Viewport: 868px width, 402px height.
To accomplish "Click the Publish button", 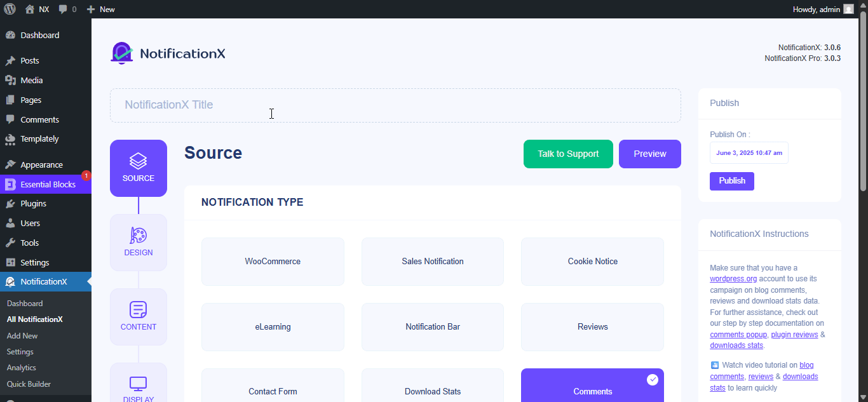I will (x=732, y=181).
